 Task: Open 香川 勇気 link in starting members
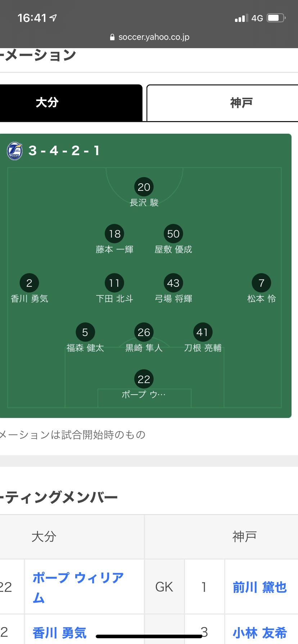(x=60, y=632)
